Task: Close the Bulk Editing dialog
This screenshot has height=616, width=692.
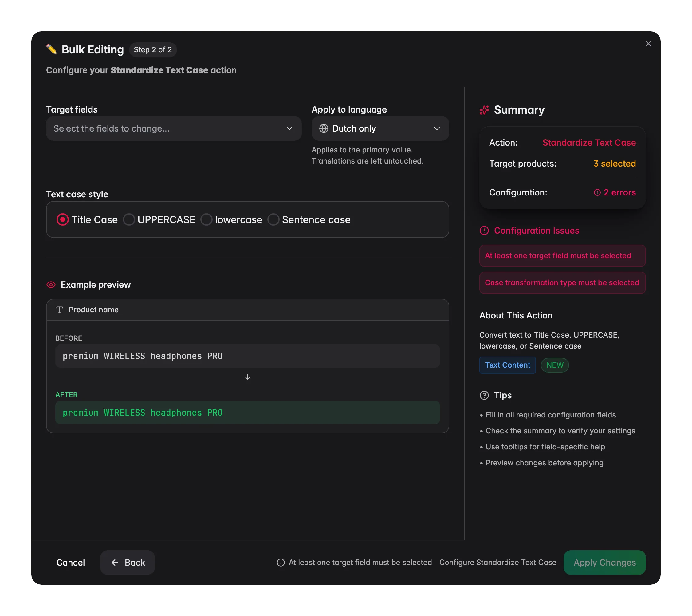Action: 648,44
